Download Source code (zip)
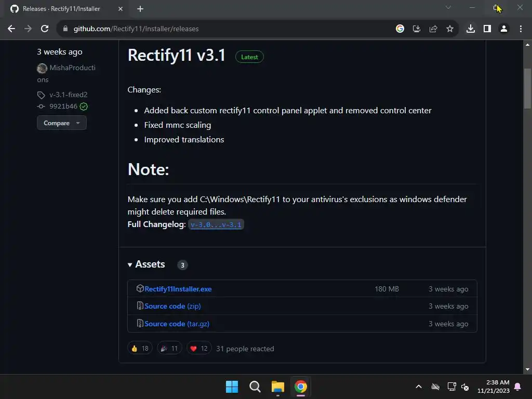Viewport: 532px width, 399px height. (172, 306)
